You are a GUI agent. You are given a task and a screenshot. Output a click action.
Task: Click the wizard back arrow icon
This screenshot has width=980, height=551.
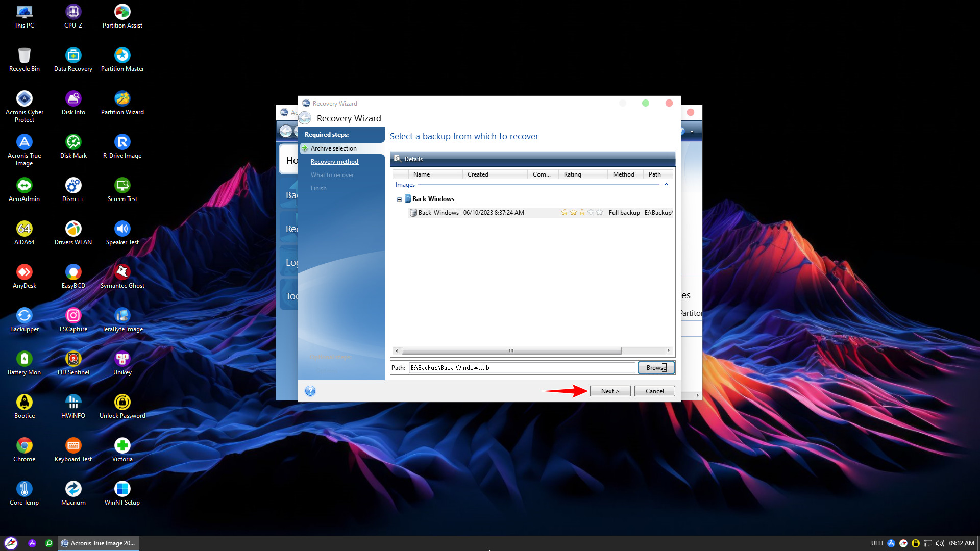(x=305, y=118)
